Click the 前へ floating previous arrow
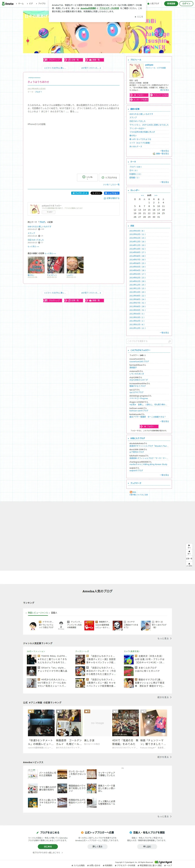 point(189,552)
